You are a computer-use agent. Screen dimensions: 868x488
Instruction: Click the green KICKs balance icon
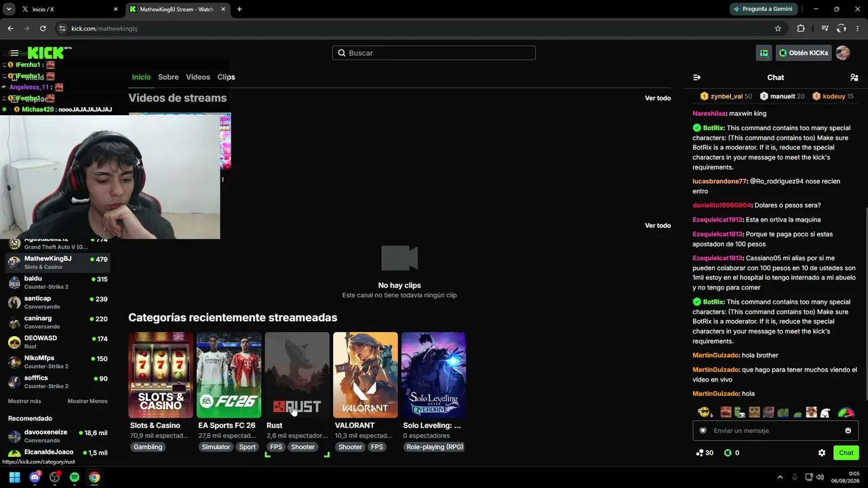tap(728, 453)
